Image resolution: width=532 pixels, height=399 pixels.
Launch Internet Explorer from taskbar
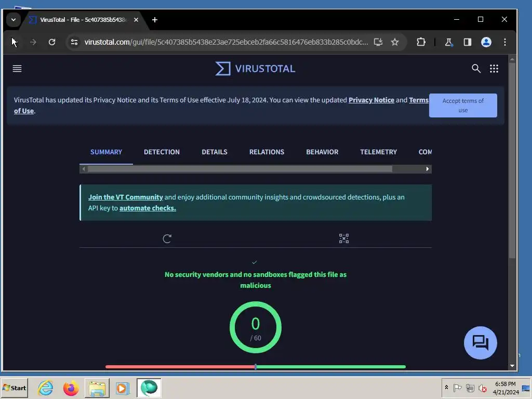(x=46, y=388)
